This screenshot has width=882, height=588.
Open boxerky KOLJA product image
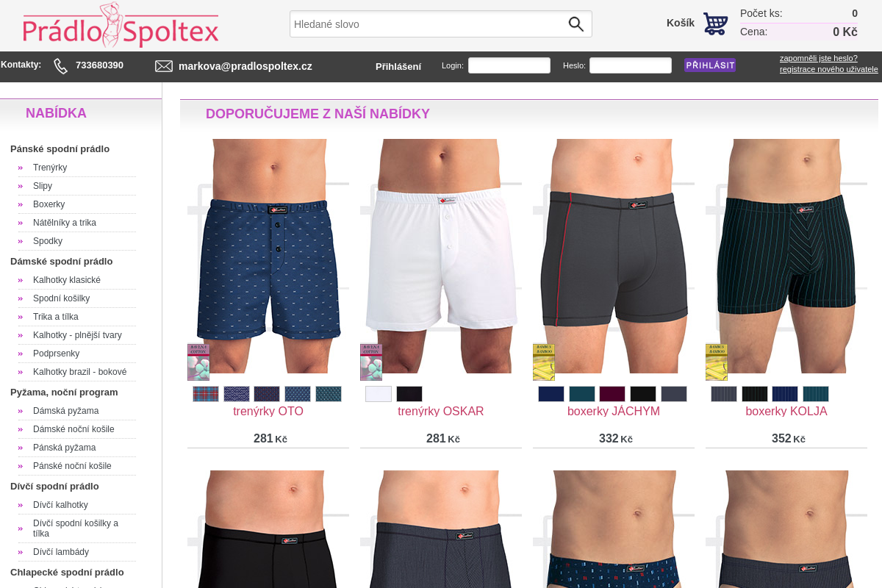pyautogui.click(x=786, y=256)
